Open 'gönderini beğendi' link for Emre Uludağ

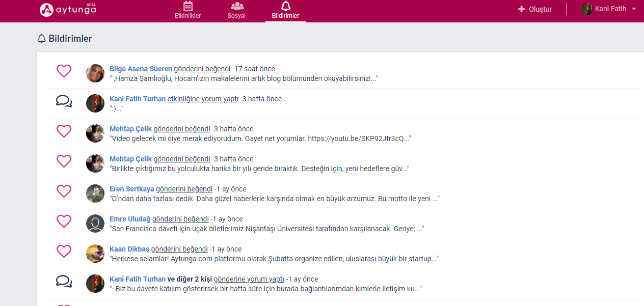click(x=180, y=219)
